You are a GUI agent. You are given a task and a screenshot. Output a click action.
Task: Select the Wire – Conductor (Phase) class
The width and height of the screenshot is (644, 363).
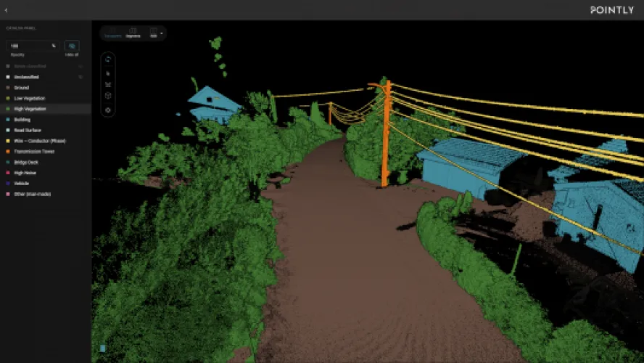coord(39,141)
